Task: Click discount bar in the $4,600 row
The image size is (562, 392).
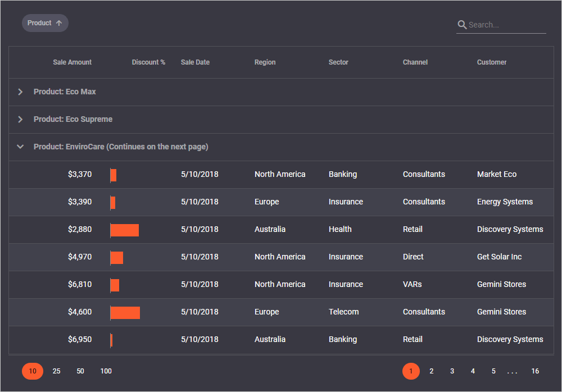Action: pos(125,312)
